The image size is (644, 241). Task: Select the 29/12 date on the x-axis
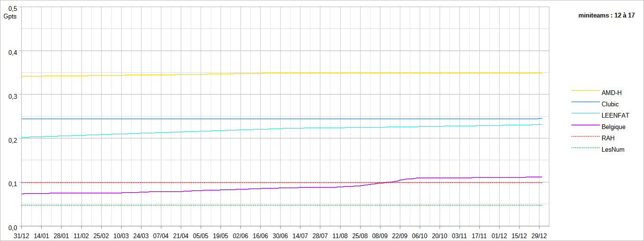[539, 235]
